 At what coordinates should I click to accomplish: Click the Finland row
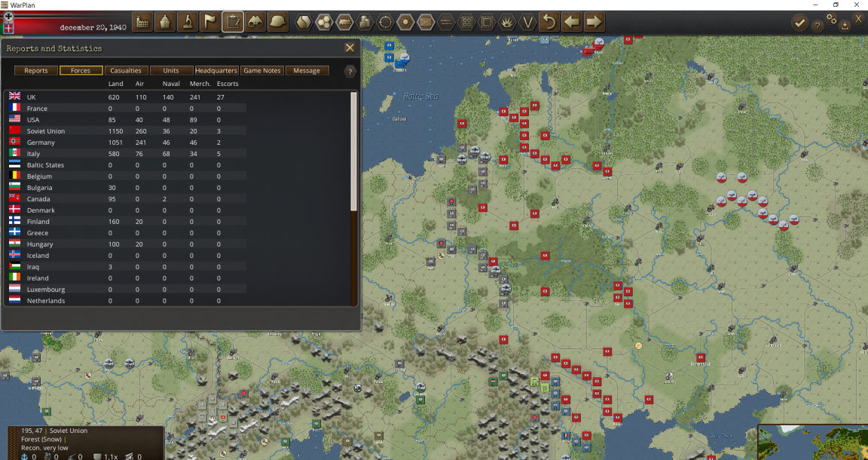coord(127,222)
